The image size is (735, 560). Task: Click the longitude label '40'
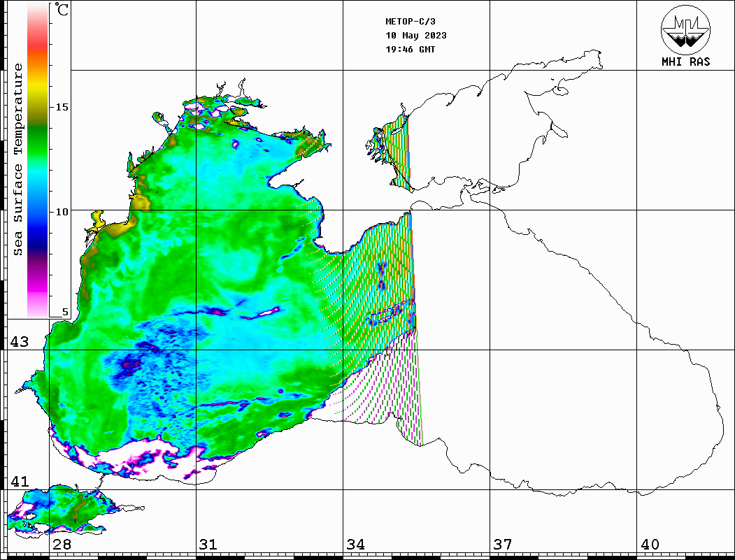pyautogui.click(x=650, y=545)
